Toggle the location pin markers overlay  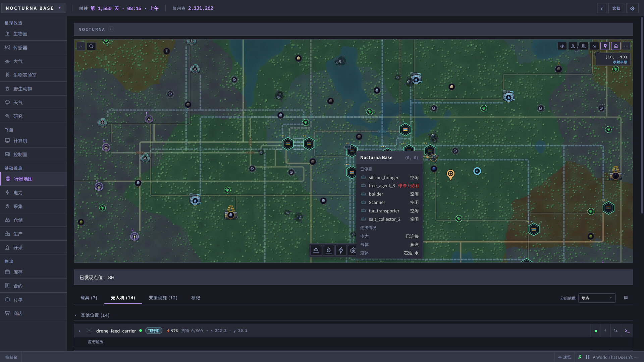pos(605,46)
